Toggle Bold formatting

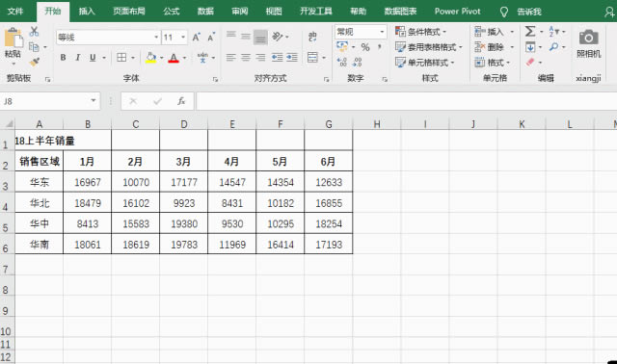pyautogui.click(x=63, y=58)
